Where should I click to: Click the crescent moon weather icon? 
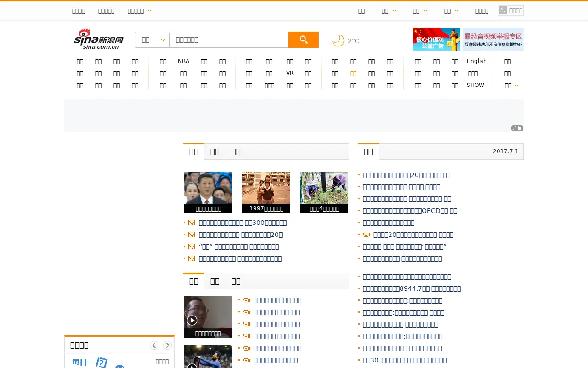[x=338, y=40]
